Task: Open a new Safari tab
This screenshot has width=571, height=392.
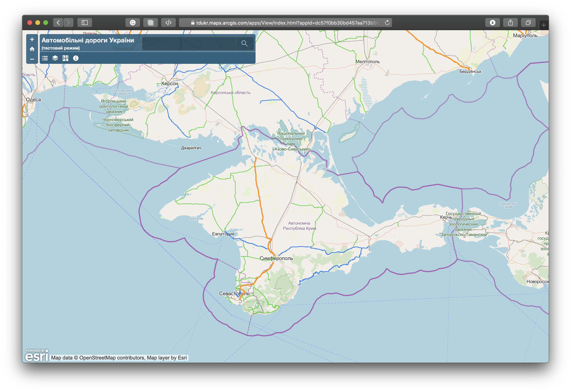Action: (544, 25)
